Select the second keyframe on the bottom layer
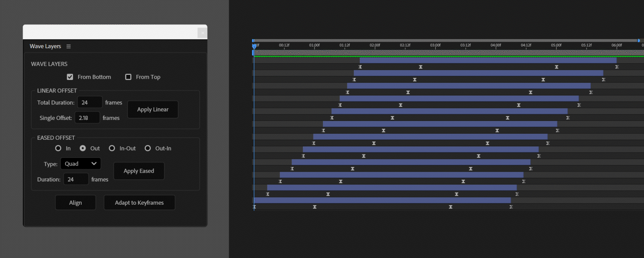Viewport: 644px width, 258px height. [315, 207]
